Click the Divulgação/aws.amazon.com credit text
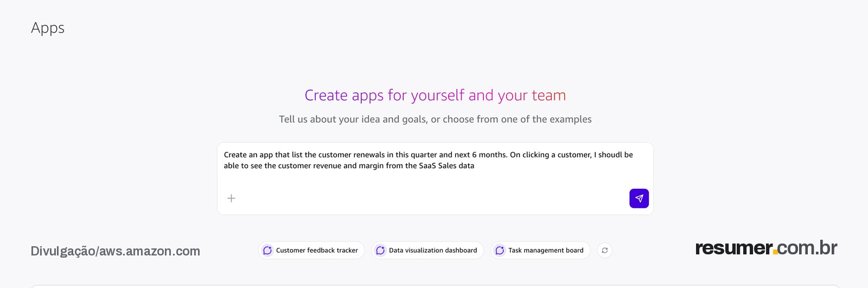Viewport: 868px width, 288px height. tap(115, 251)
